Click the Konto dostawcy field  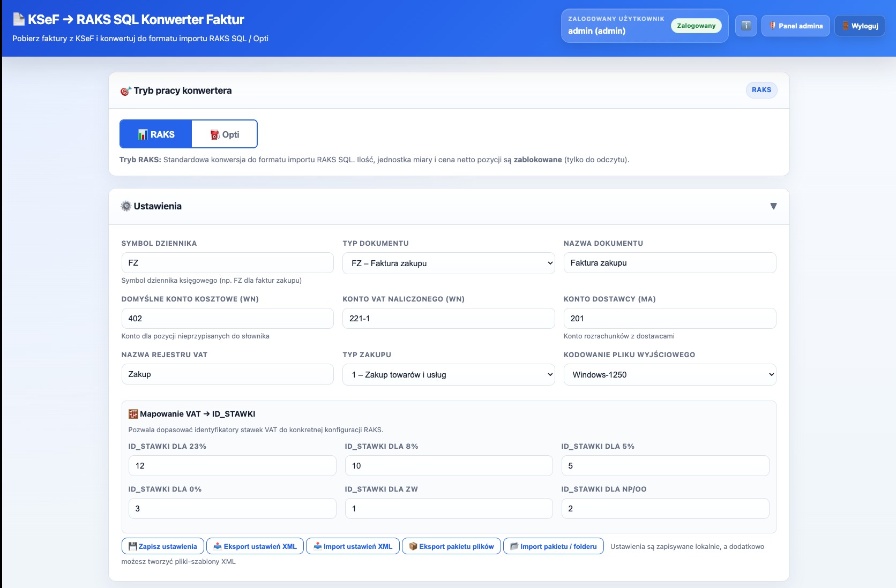(x=670, y=319)
